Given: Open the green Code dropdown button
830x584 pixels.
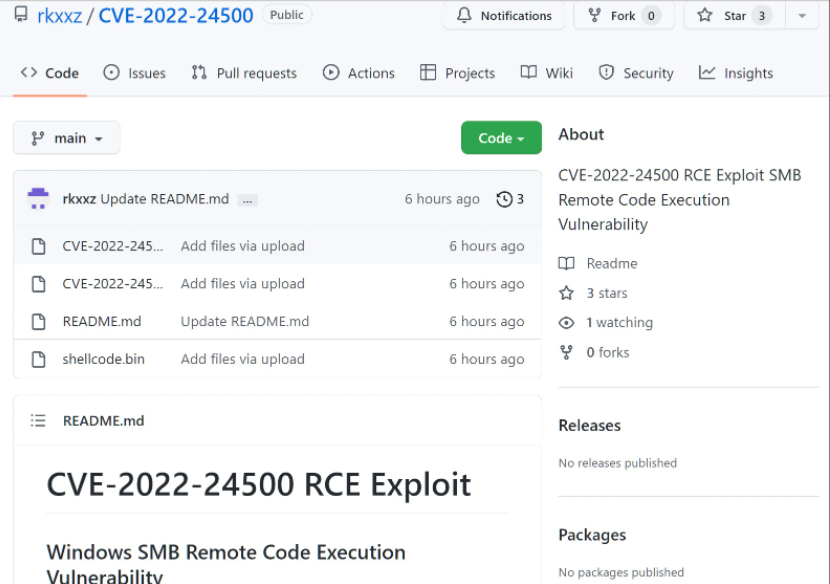Looking at the screenshot, I should pyautogui.click(x=501, y=138).
